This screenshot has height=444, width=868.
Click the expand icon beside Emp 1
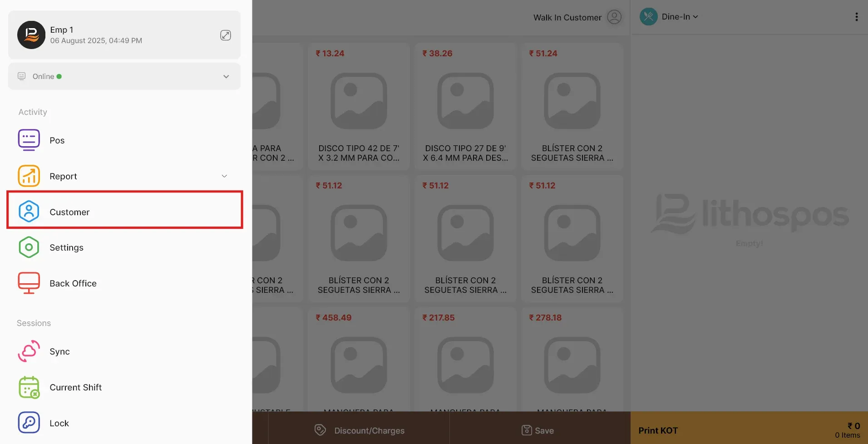click(226, 35)
